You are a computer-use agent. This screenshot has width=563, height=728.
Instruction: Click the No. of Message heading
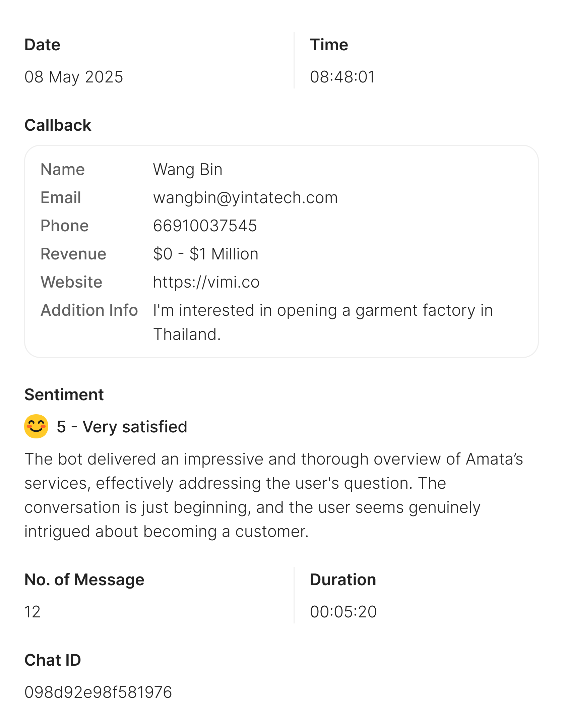coord(84,580)
